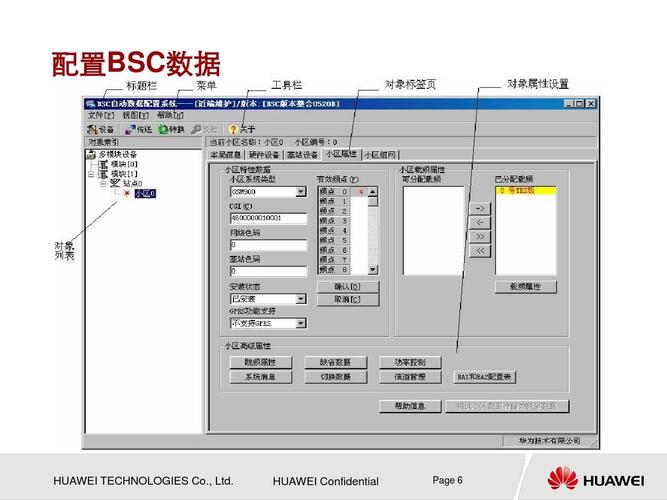The height and width of the screenshot is (500, 667).
Task: Open the 跳频属性 settings button
Action: coord(260,363)
